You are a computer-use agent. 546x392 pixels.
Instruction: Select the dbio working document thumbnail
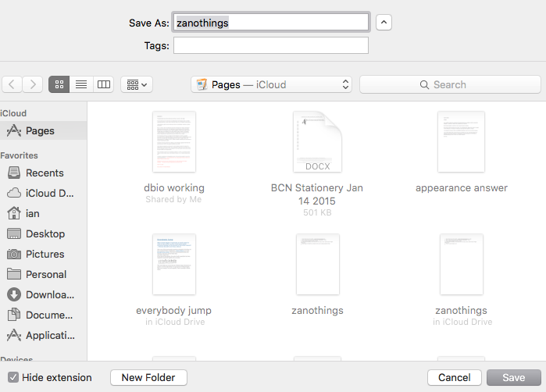[x=174, y=141]
